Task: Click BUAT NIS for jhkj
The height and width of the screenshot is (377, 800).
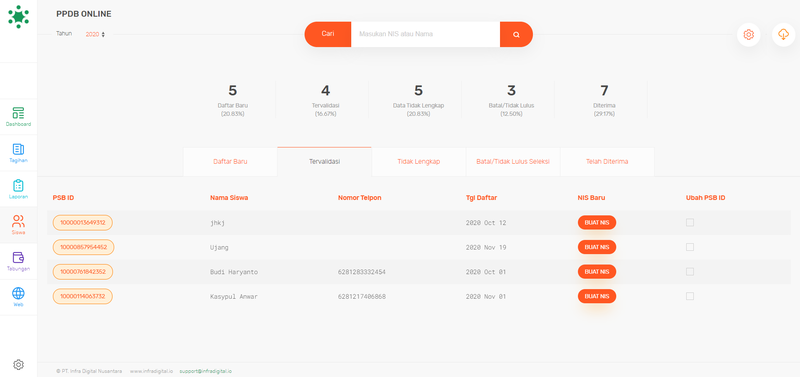Action: coord(596,222)
